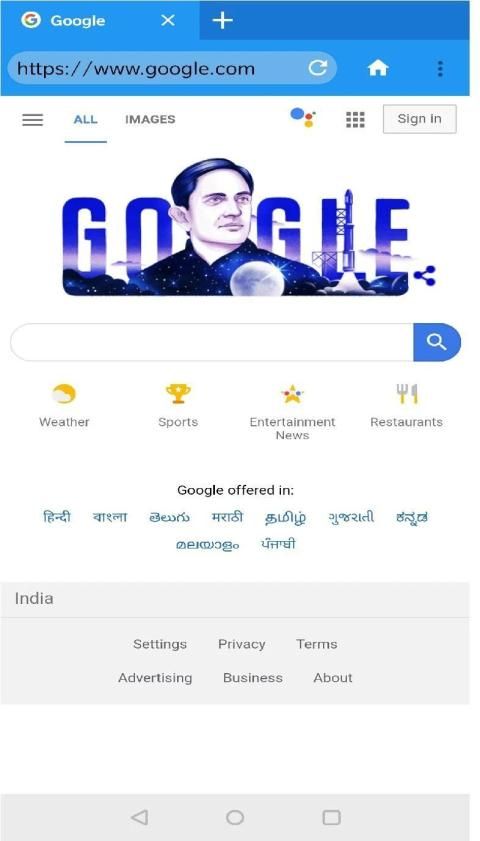Switch to the IMAGES tab

pyautogui.click(x=150, y=120)
